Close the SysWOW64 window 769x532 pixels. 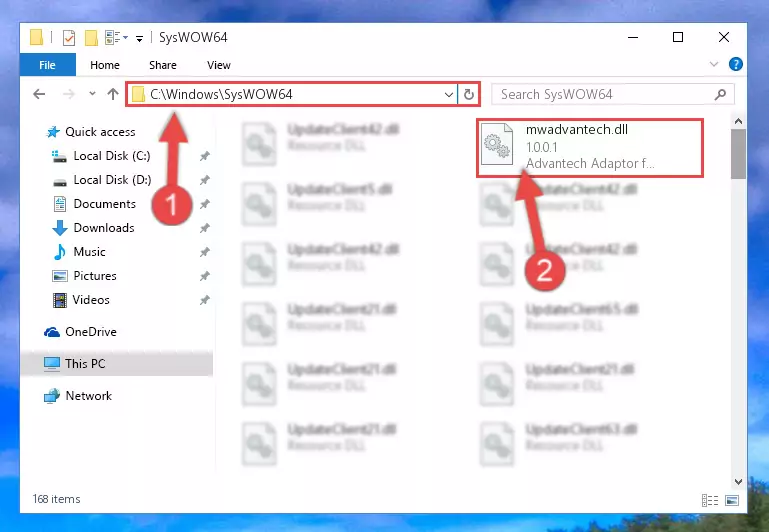point(723,37)
